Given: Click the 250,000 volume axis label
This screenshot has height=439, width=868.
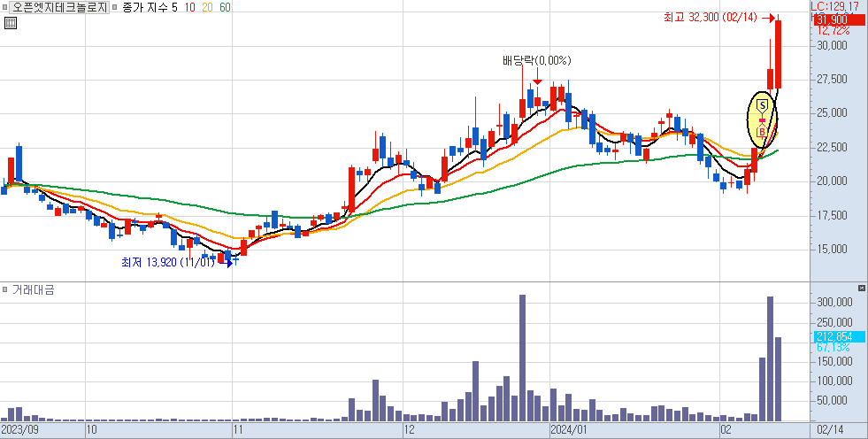Looking at the screenshot, I should (834, 323).
